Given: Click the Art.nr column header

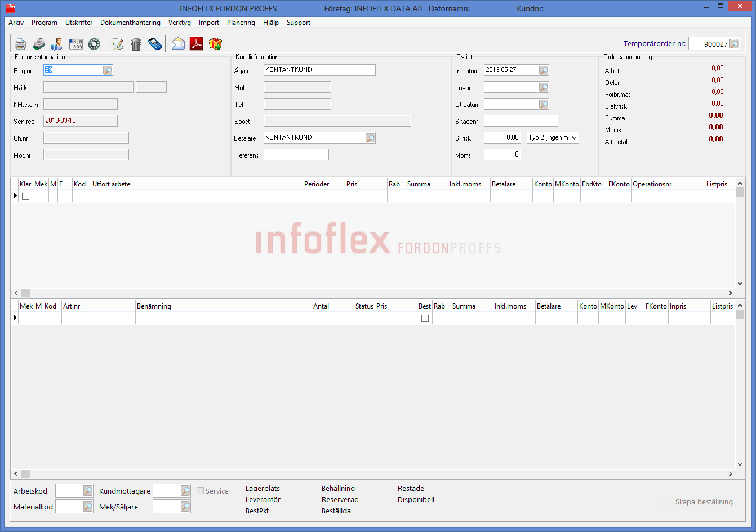Looking at the screenshot, I should coord(99,306).
